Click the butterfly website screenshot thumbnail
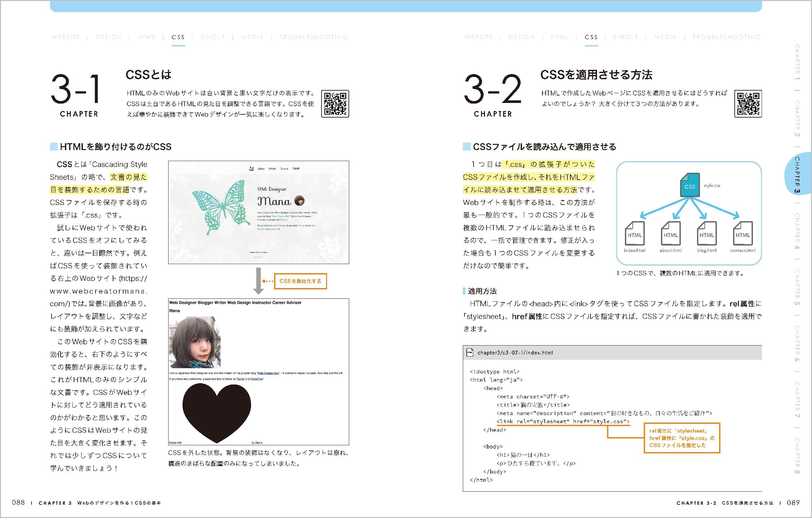812x518 pixels. click(x=258, y=212)
